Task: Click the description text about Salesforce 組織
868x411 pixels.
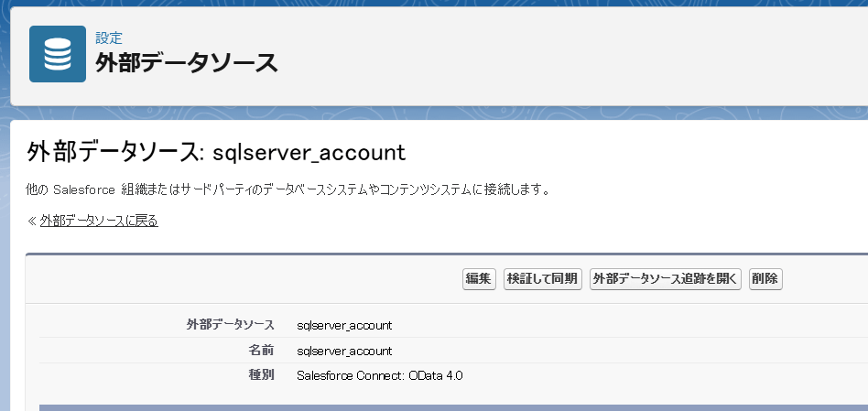Action: [x=288, y=189]
